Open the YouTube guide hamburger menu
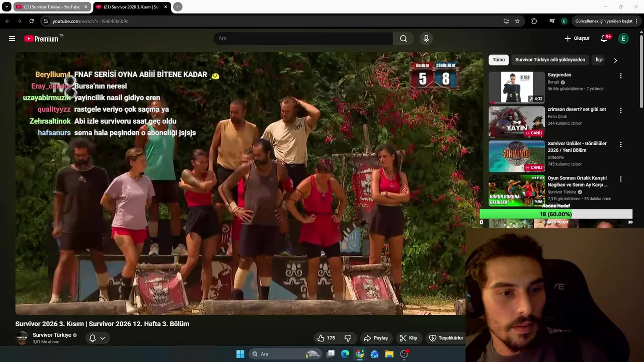This screenshot has height=362, width=644. (12, 38)
